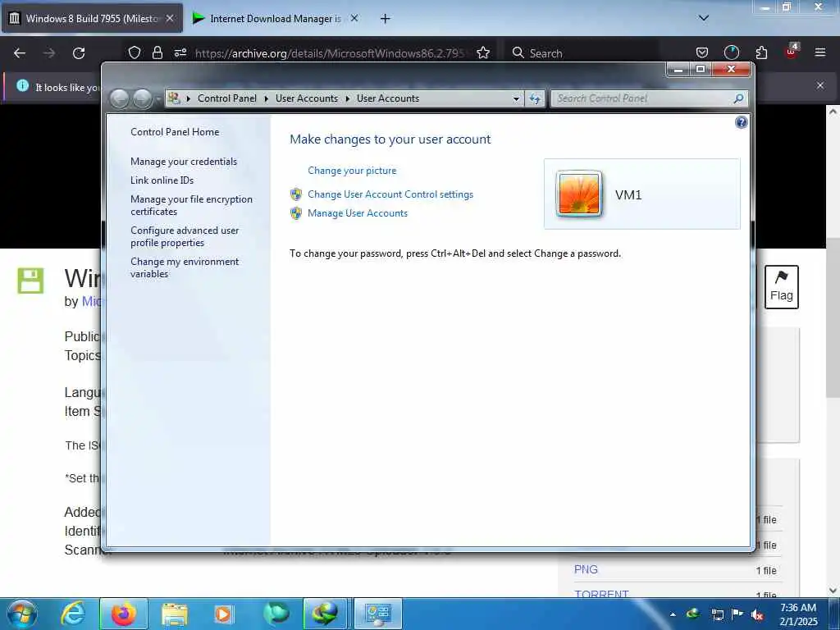Switch to Windows 8 Build 7955 tab
This screenshot has height=630, width=840.
92,18
